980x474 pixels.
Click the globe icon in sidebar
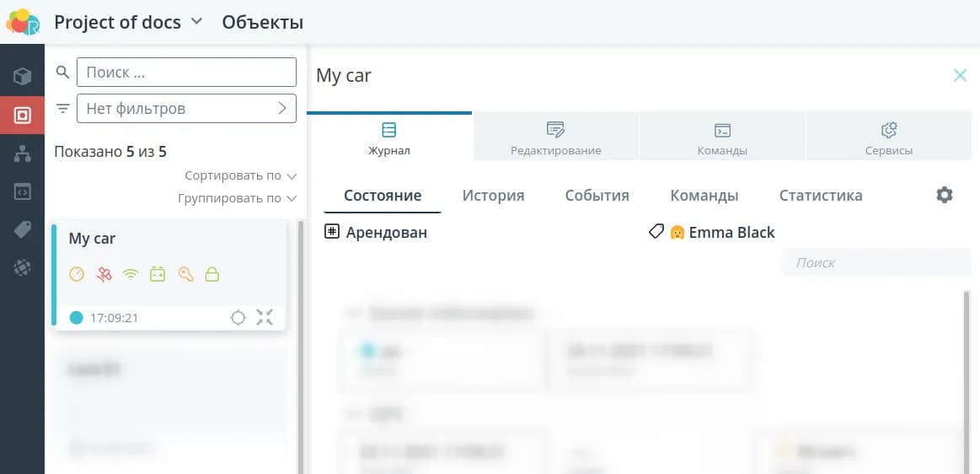[x=22, y=267]
